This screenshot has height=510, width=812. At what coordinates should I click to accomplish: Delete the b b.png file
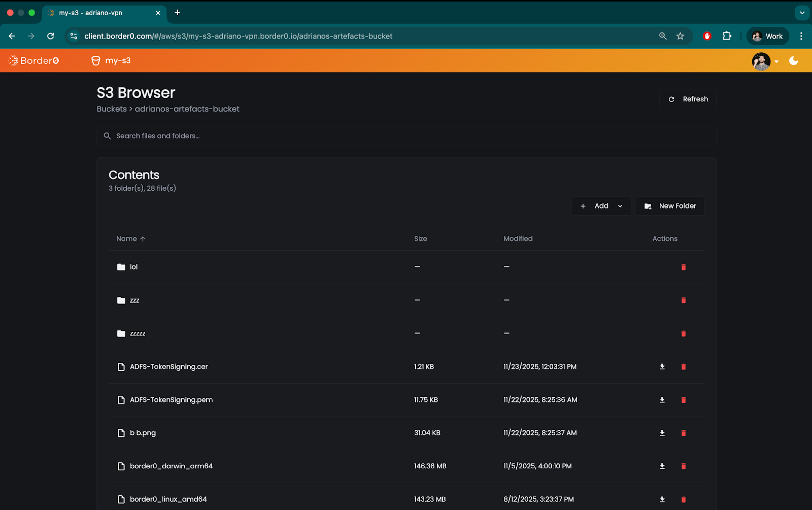683,433
